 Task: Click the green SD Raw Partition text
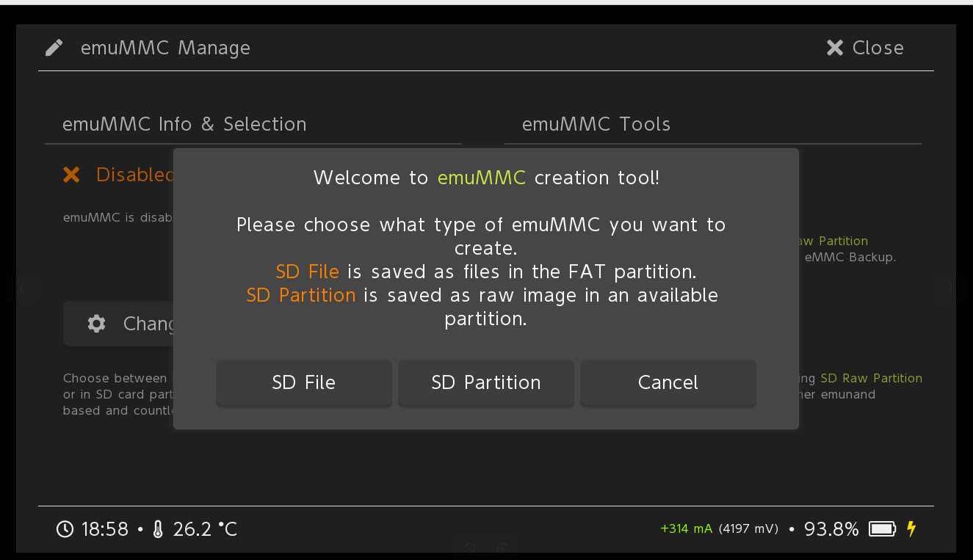coord(871,379)
